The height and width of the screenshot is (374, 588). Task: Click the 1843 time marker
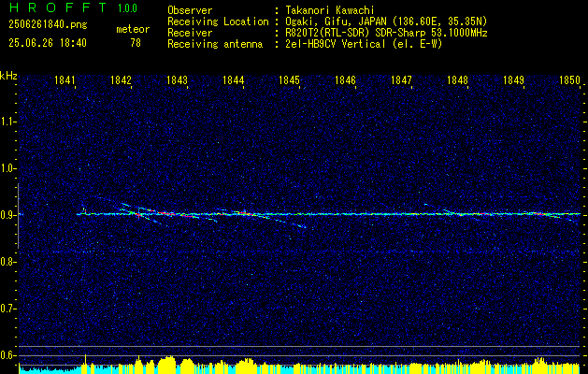point(177,80)
